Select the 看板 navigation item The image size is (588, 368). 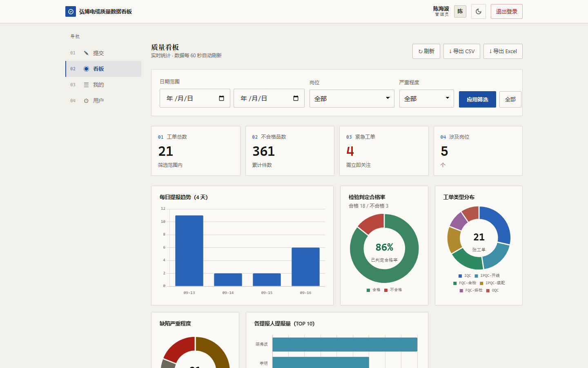(x=103, y=69)
